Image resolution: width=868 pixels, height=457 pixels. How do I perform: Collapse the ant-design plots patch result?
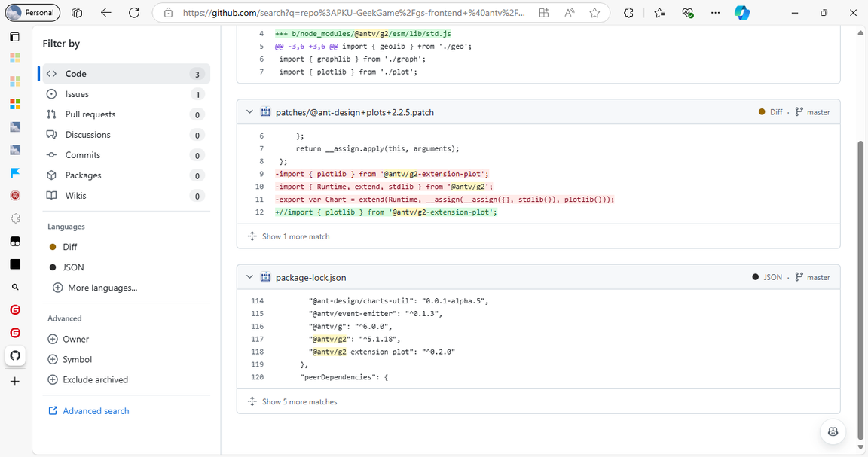(x=249, y=111)
